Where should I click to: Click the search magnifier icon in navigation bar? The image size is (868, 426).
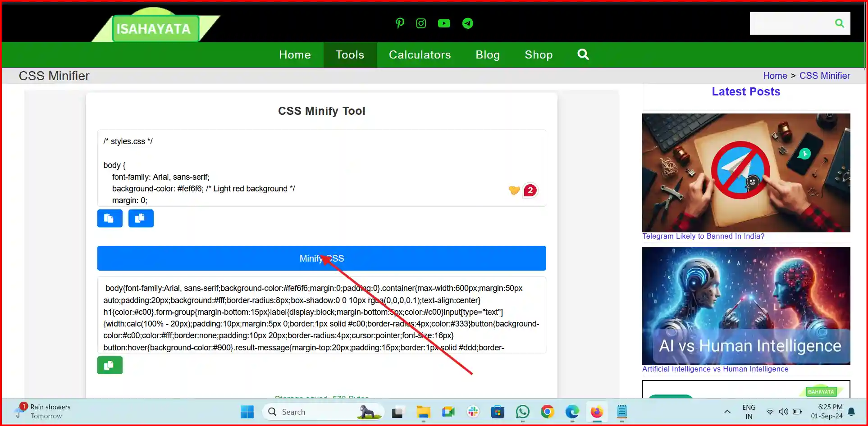tap(583, 54)
